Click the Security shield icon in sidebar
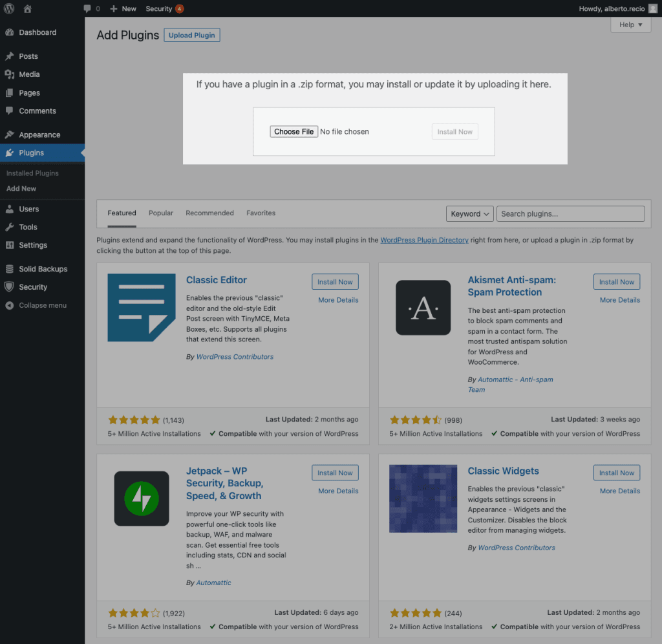This screenshot has height=644, width=662. 9,286
